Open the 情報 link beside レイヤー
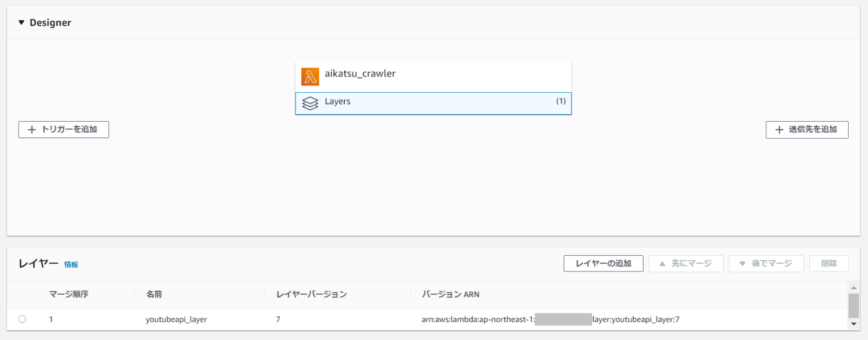Screen dimensions: 868x340 tap(71, 265)
